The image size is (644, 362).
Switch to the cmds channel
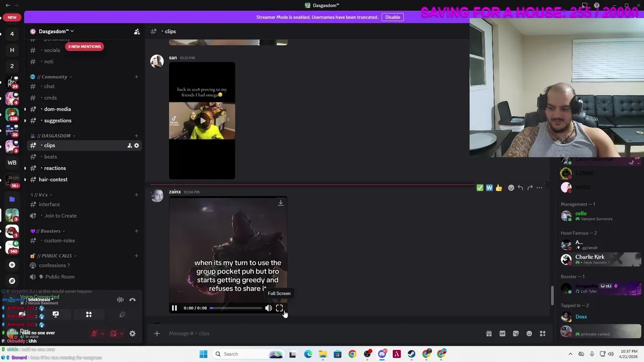tap(84, 98)
